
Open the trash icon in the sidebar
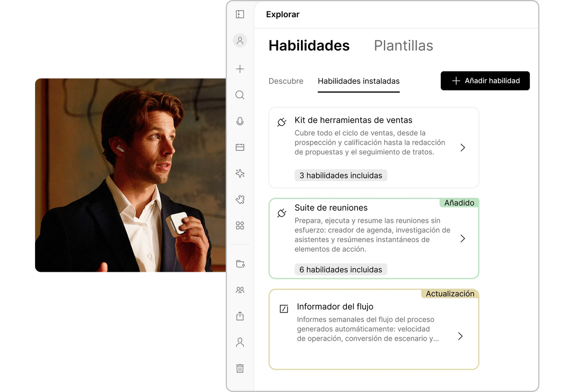(x=240, y=368)
